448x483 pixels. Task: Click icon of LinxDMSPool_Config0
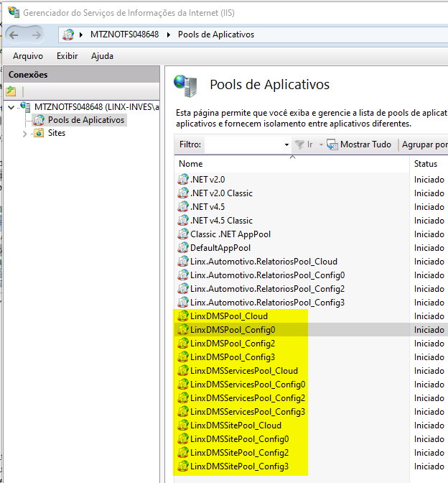click(x=183, y=330)
